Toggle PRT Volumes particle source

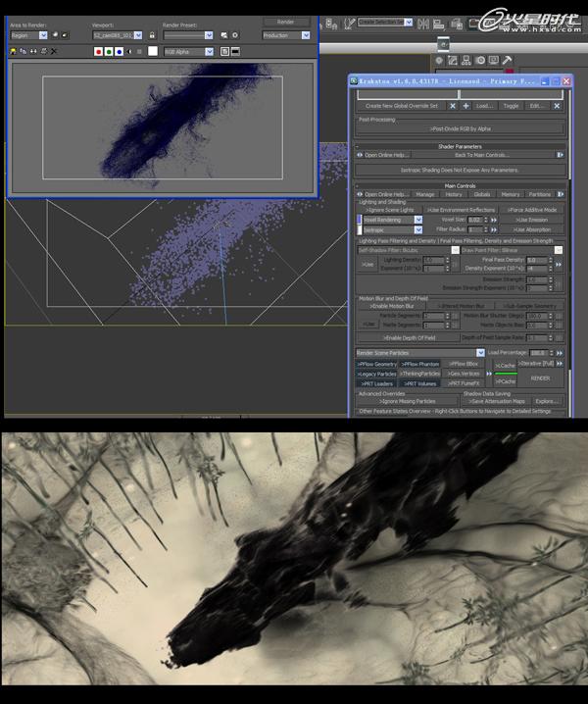420,383
